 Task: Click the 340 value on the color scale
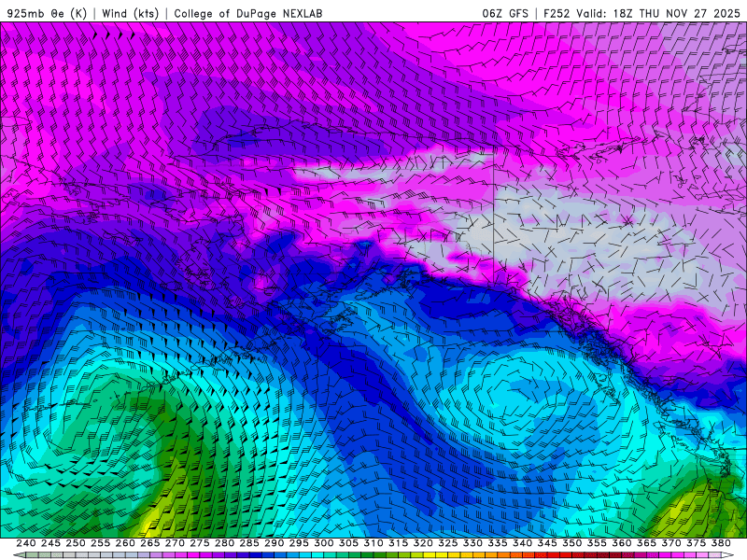point(522,543)
